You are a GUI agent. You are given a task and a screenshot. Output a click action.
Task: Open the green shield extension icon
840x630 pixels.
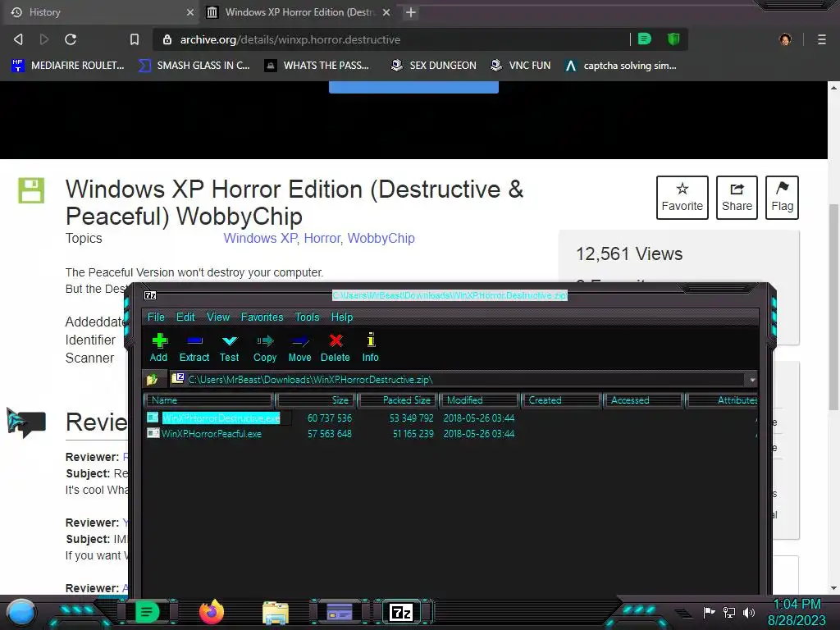673,39
